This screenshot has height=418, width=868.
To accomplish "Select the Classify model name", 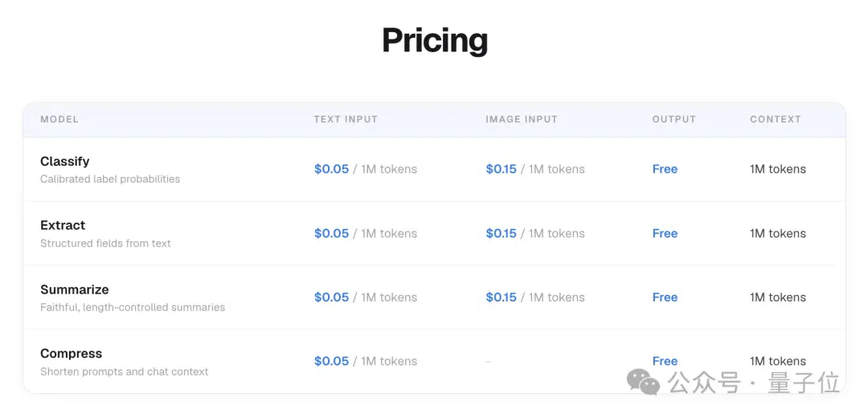I will (x=65, y=161).
